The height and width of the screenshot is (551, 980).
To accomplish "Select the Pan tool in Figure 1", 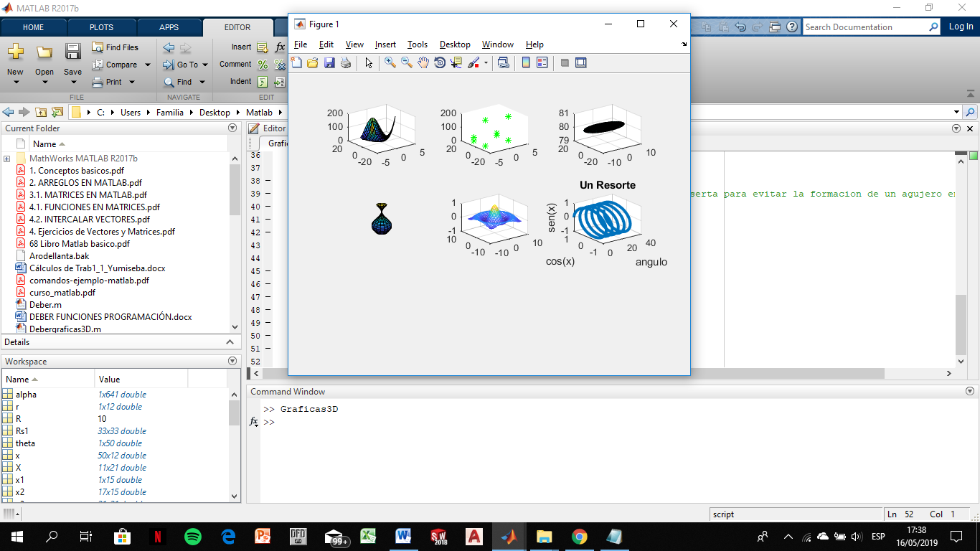I will (422, 62).
